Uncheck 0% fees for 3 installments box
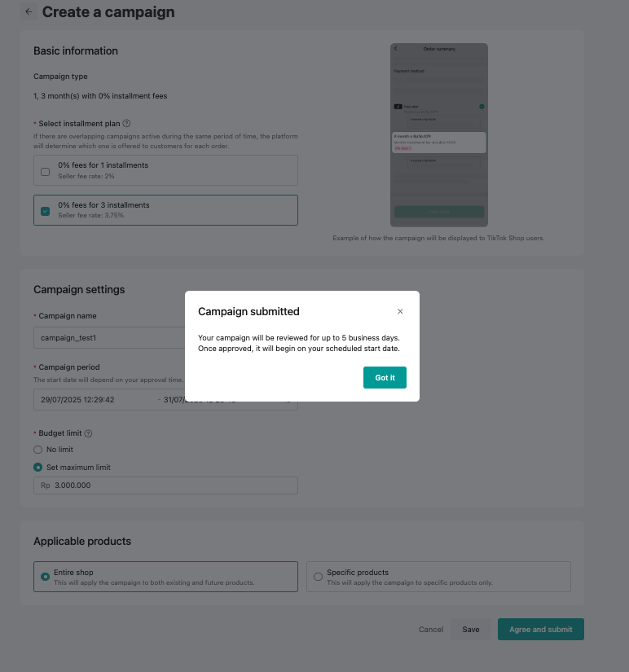This screenshot has width=629, height=672. (x=45, y=210)
